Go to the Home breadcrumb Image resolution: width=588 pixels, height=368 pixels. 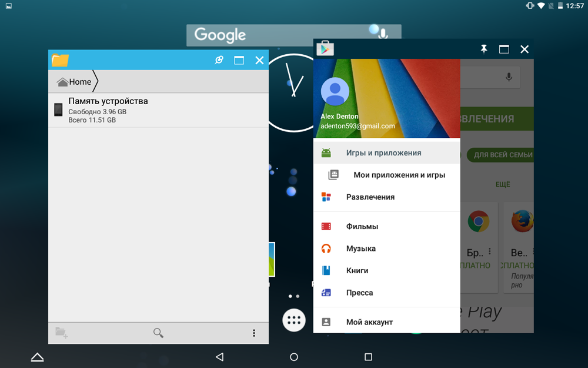[x=74, y=81]
